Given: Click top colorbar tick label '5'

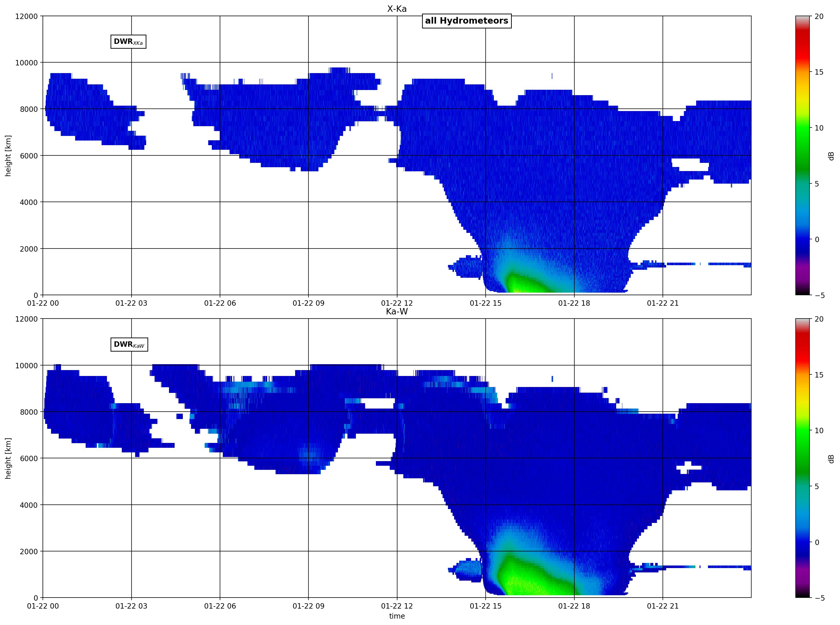Looking at the screenshot, I should 817,184.
